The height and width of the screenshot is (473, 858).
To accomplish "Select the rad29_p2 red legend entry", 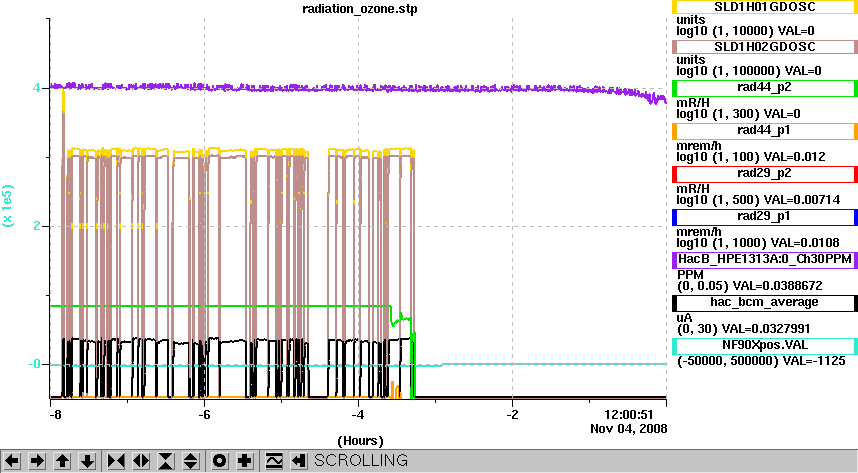I will 764,174.
